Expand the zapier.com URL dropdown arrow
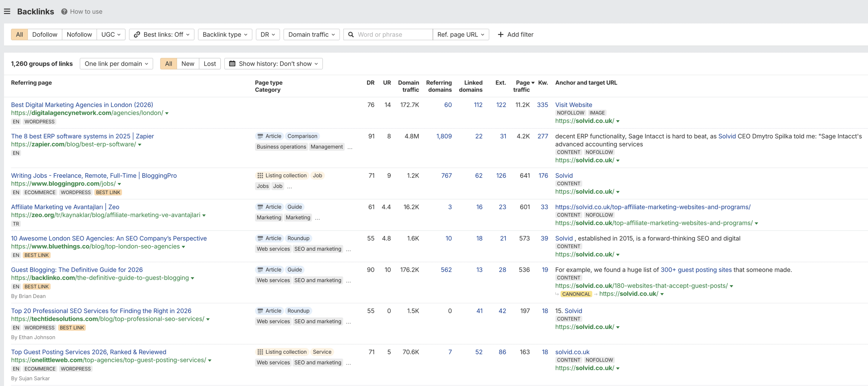 140,145
